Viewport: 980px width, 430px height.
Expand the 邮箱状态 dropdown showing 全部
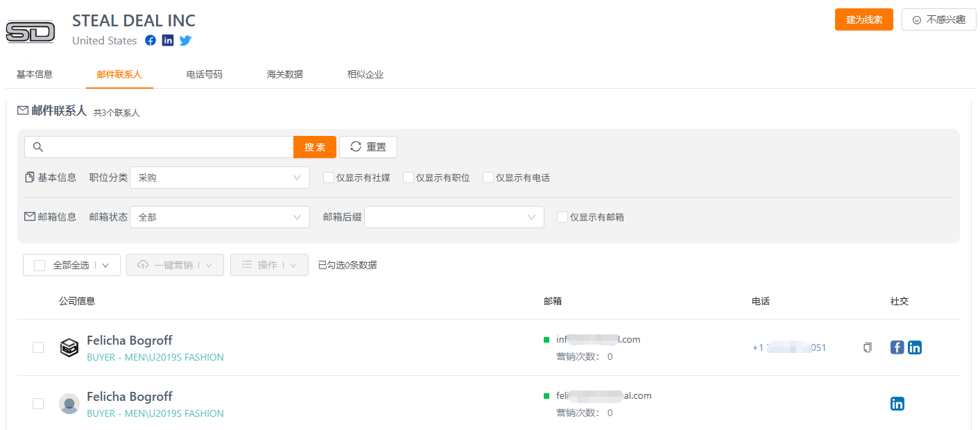[x=220, y=217]
